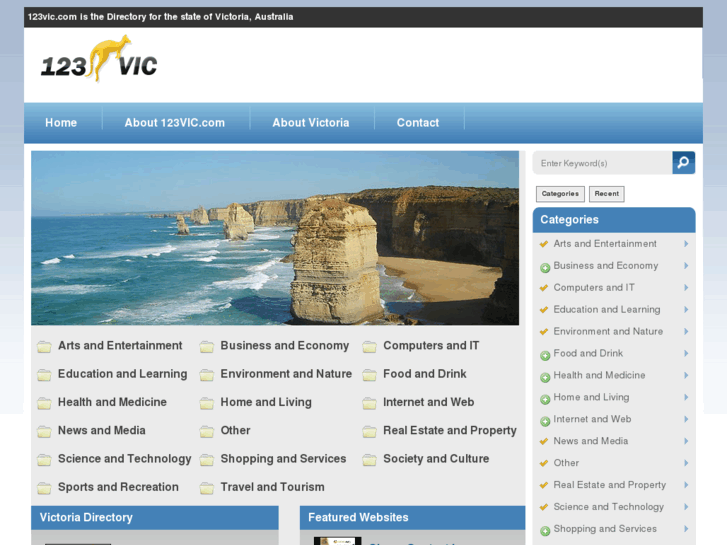Expand arrow for sidebar Education and Learning

click(x=686, y=309)
